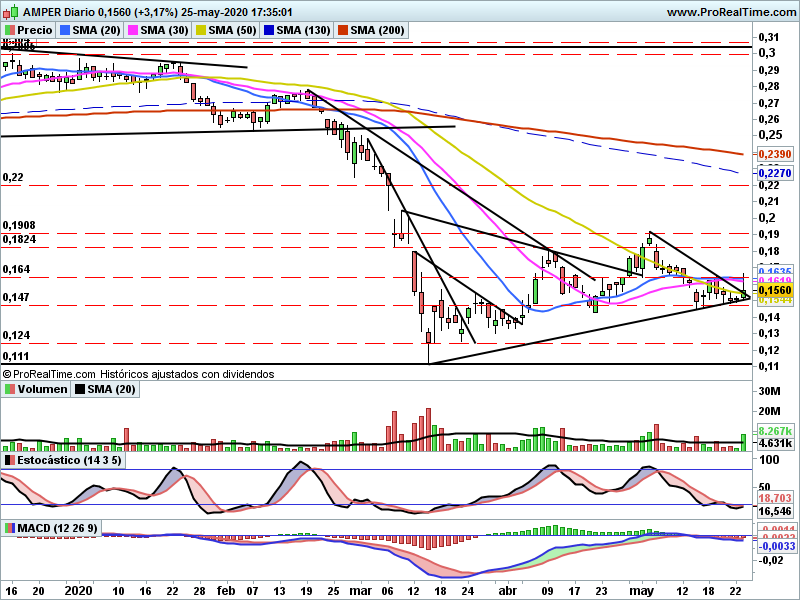Click the Precio legend icon
The height and width of the screenshot is (600, 800).
(x=10, y=31)
